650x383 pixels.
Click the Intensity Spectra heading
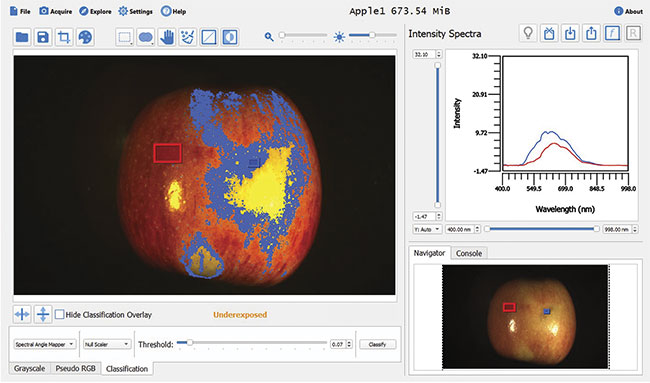(445, 34)
